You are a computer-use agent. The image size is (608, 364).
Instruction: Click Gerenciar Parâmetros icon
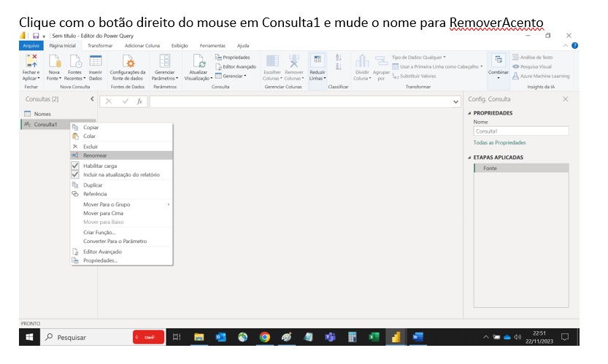pos(165,61)
